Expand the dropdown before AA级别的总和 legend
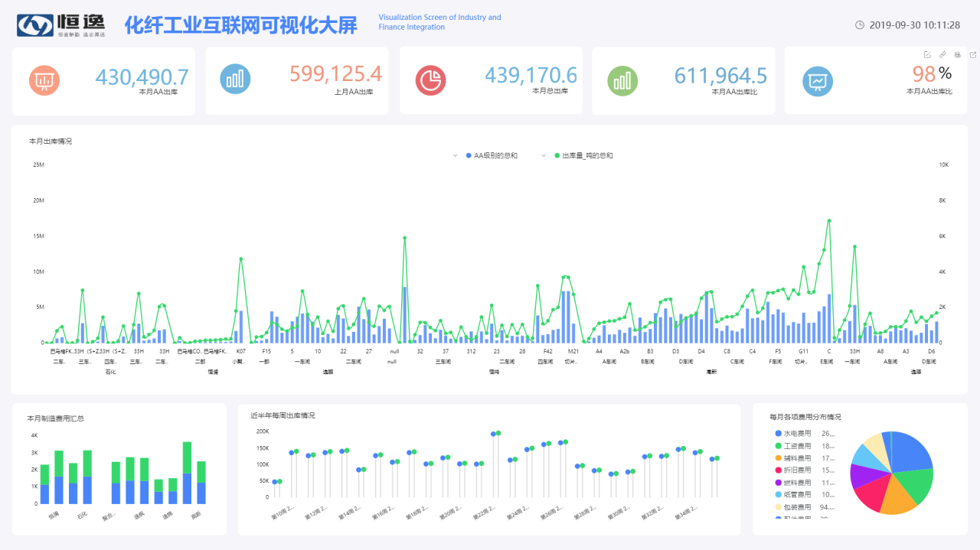Image resolution: width=980 pixels, height=550 pixels. pos(453,155)
